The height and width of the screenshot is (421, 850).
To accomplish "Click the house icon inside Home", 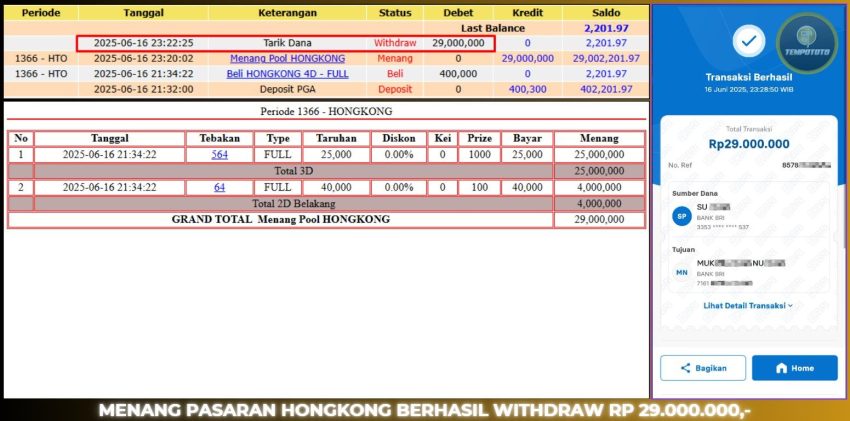I will 781,368.
